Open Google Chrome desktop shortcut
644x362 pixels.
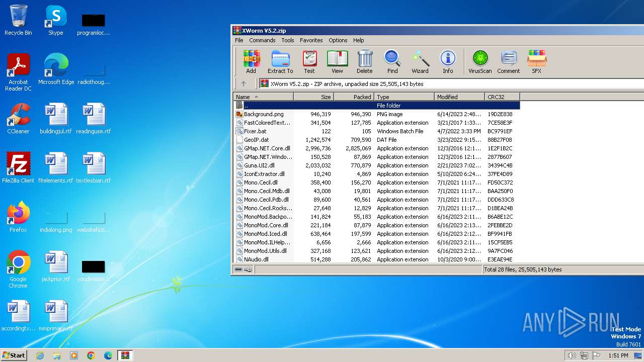(x=18, y=269)
